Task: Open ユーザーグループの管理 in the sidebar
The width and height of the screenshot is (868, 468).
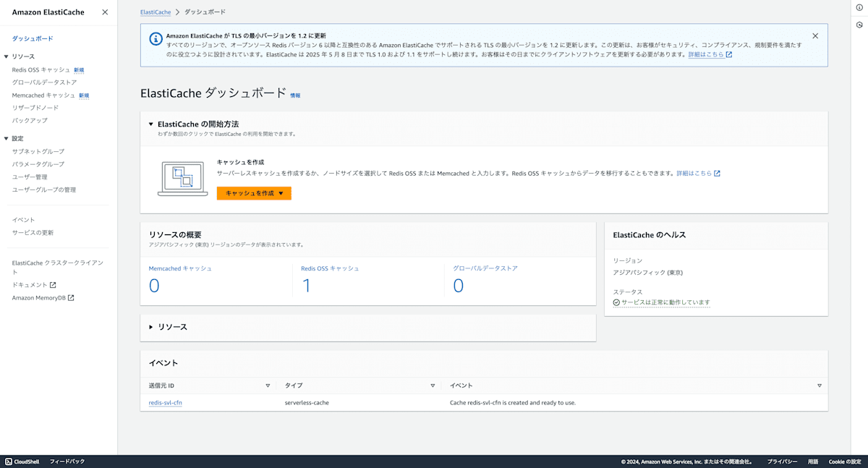Action: click(x=44, y=190)
